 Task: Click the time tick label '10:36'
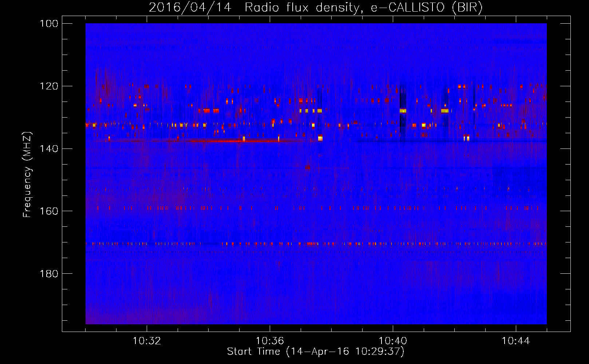(x=270, y=341)
